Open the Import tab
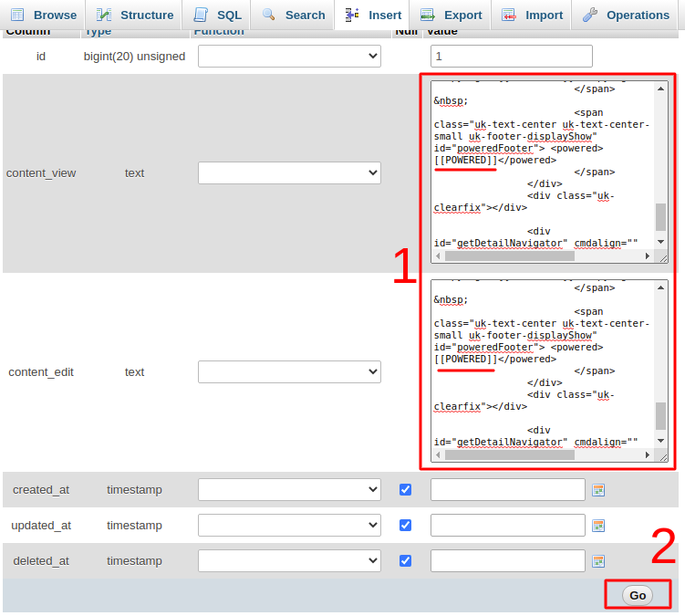This screenshot has width=685, height=616. [x=532, y=15]
